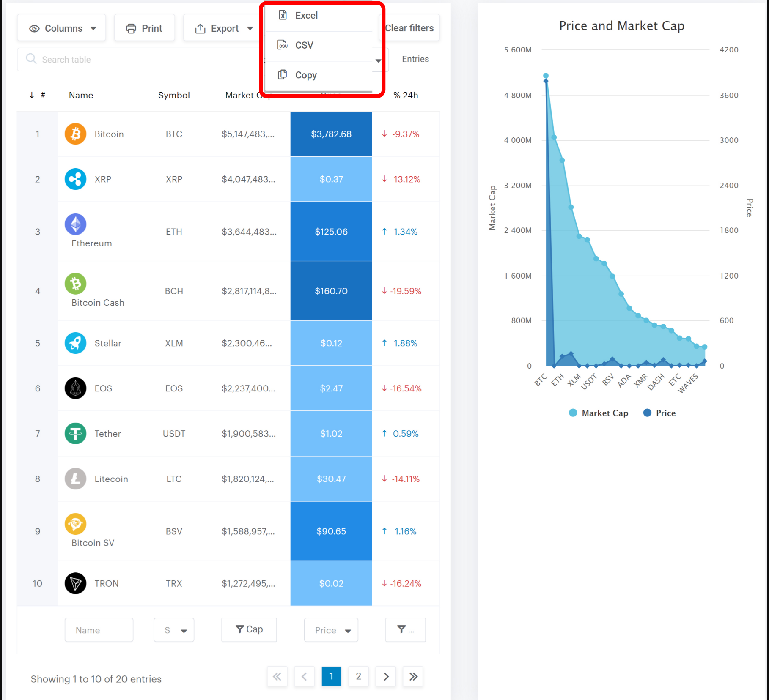Click Bitcoin 24h change -9.37%
The image size is (769, 700).
[x=401, y=134]
